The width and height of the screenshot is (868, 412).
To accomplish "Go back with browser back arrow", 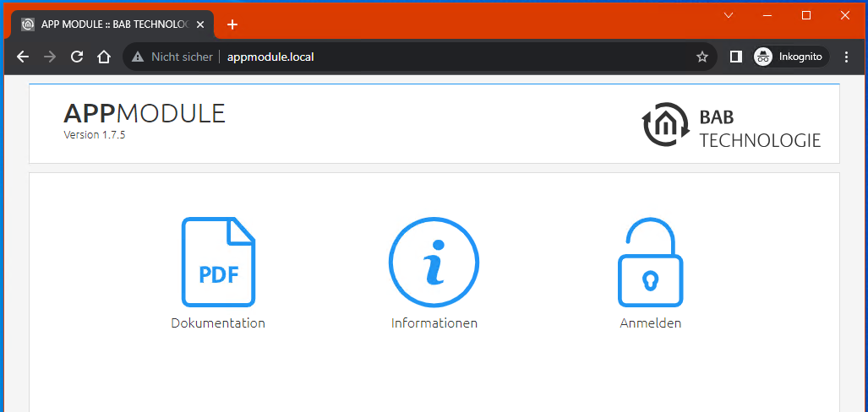I will coord(23,57).
